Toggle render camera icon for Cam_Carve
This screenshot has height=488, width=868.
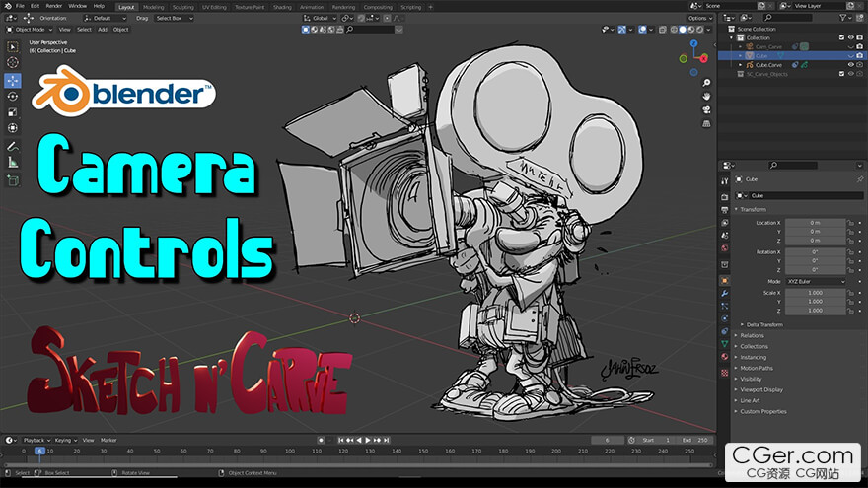[860, 46]
